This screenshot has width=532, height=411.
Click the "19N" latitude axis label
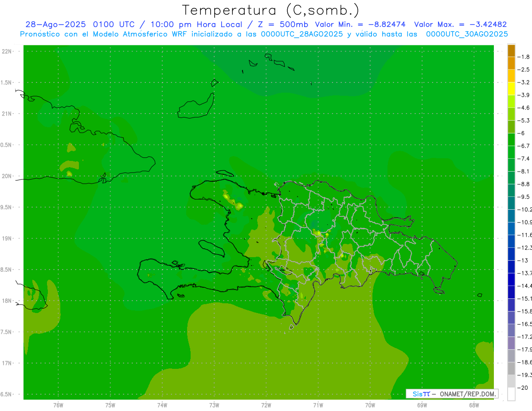click(7, 238)
